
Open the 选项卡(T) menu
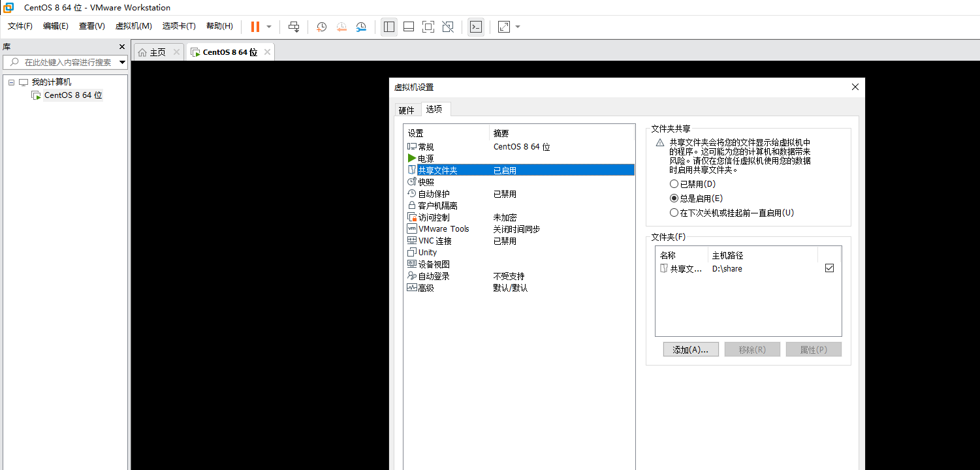(179, 26)
